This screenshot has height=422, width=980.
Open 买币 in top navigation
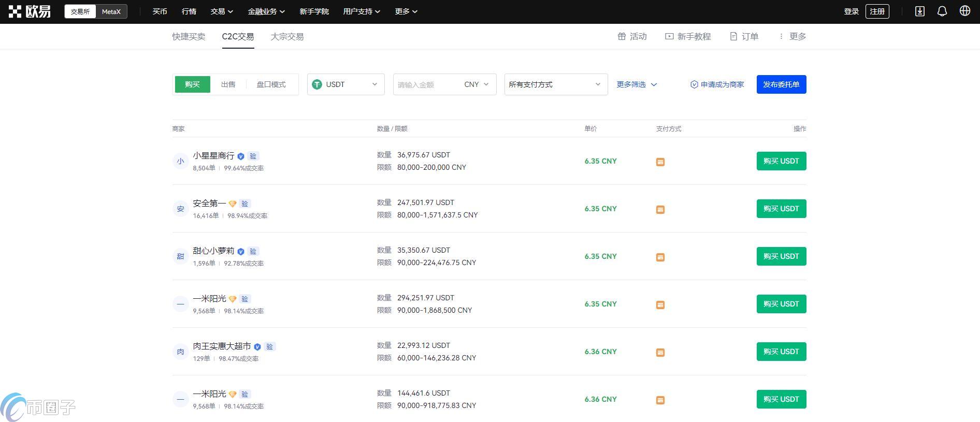click(x=160, y=11)
